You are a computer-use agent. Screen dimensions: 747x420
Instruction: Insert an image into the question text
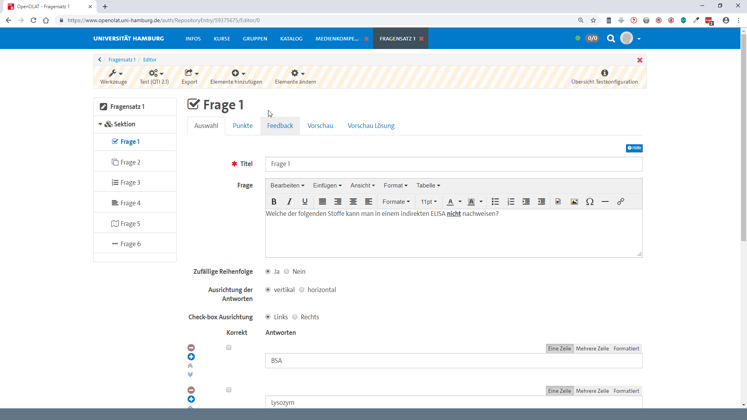pos(574,202)
